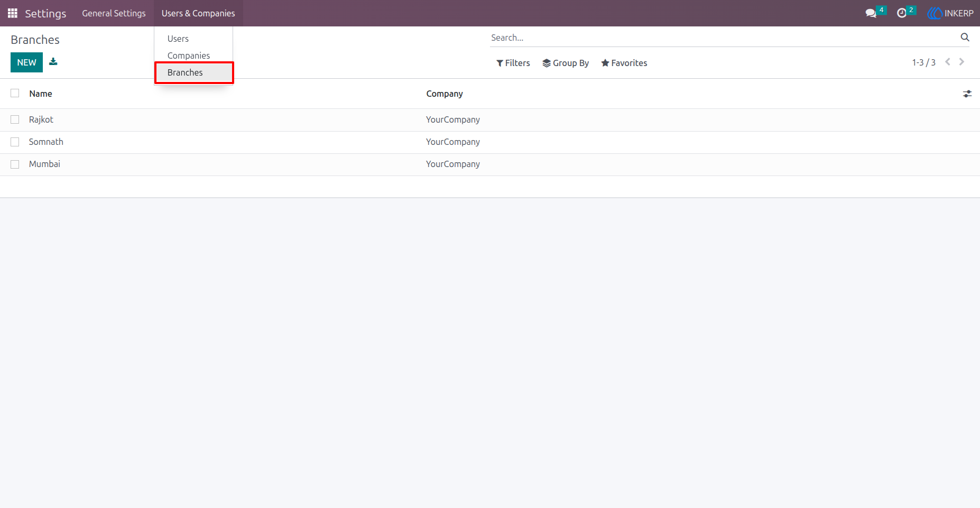
Task: Select Companies from the dropdown
Action: pyautogui.click(x=189, y=56)
